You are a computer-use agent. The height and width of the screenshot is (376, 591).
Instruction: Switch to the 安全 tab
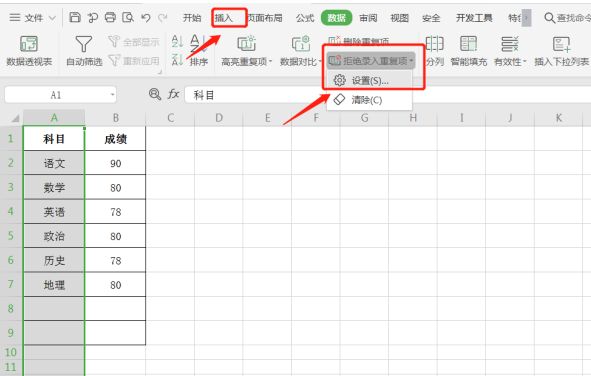431,18
